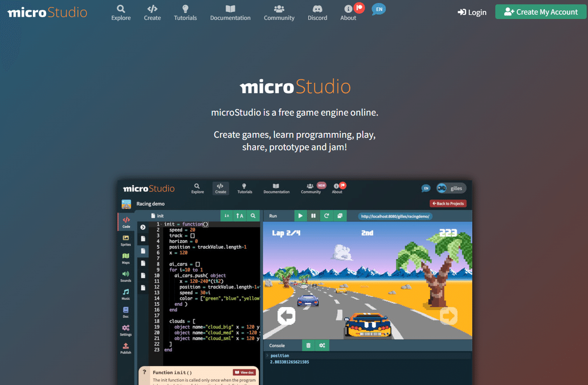Open the Doc panel in the sidebar
588x385 pixels.
click(x=126, y=312)
